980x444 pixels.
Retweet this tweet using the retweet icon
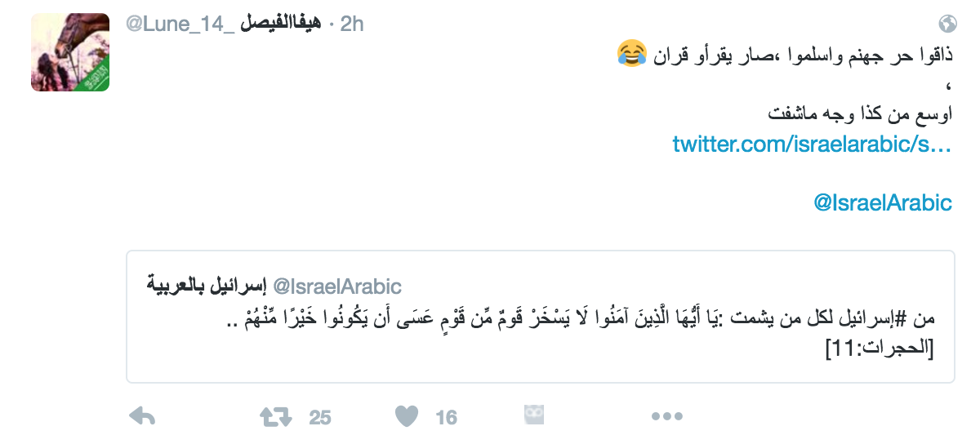tap(275, 417)
